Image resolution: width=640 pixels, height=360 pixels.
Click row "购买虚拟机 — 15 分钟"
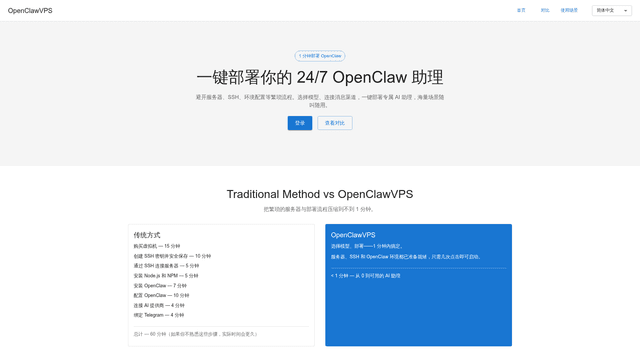(157, 246)
